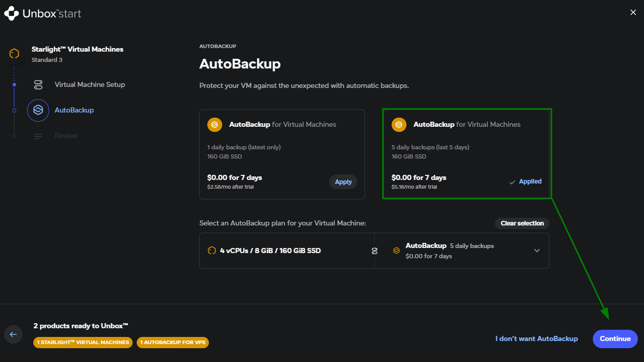Close the Unbox setup wizard
Screen dimensions: 644x362
pos(633,13)
